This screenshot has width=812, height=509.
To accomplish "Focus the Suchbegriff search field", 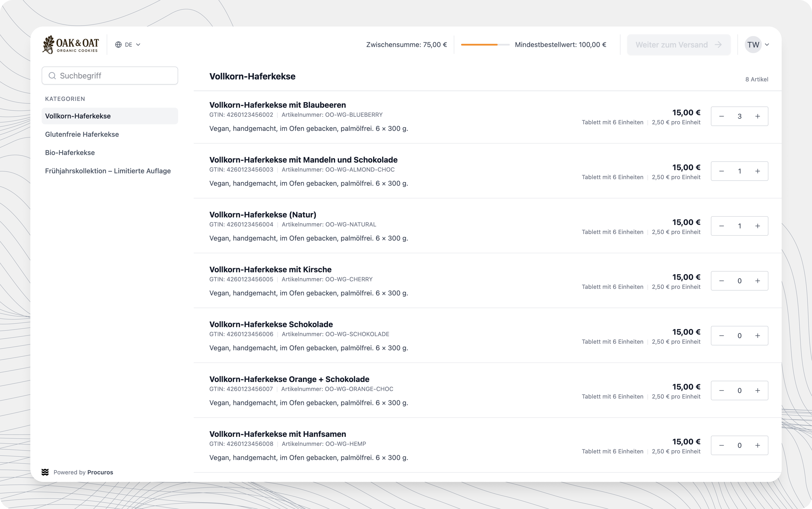I will [x=114, y=76].
